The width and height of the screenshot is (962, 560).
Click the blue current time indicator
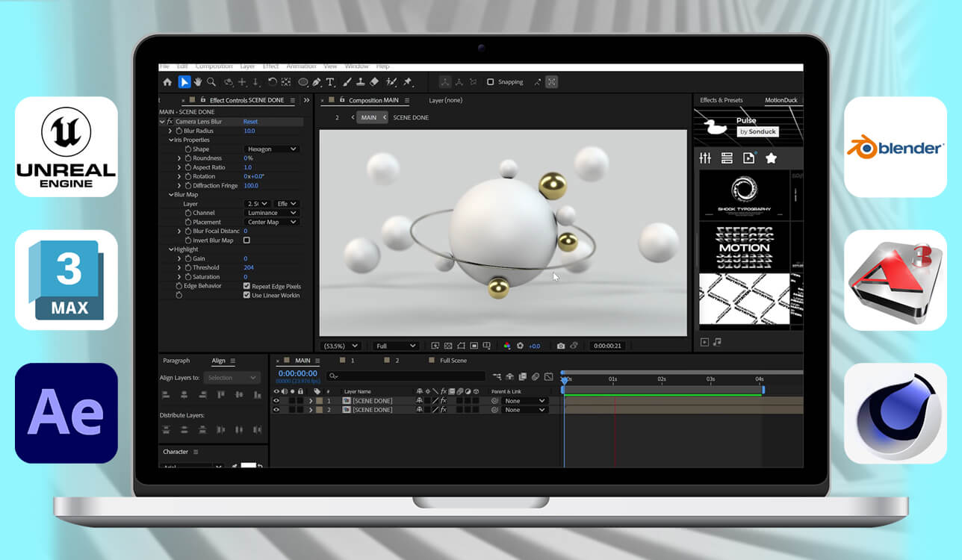coord(565,380)
